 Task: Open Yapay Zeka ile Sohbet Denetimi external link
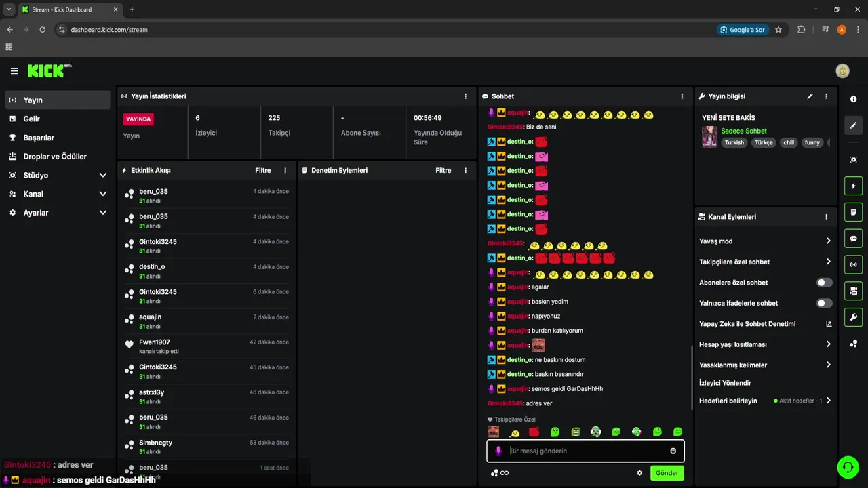coord(829,324)
